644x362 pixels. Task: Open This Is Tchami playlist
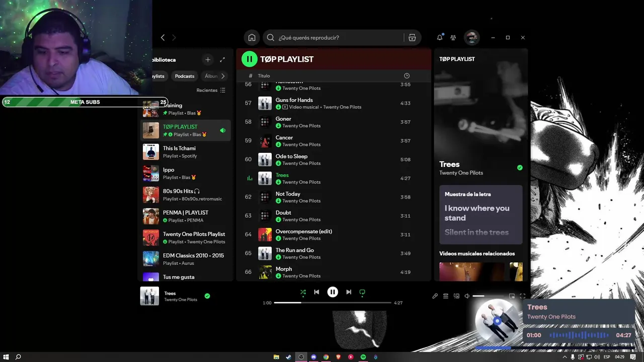(x=186, y=152)
